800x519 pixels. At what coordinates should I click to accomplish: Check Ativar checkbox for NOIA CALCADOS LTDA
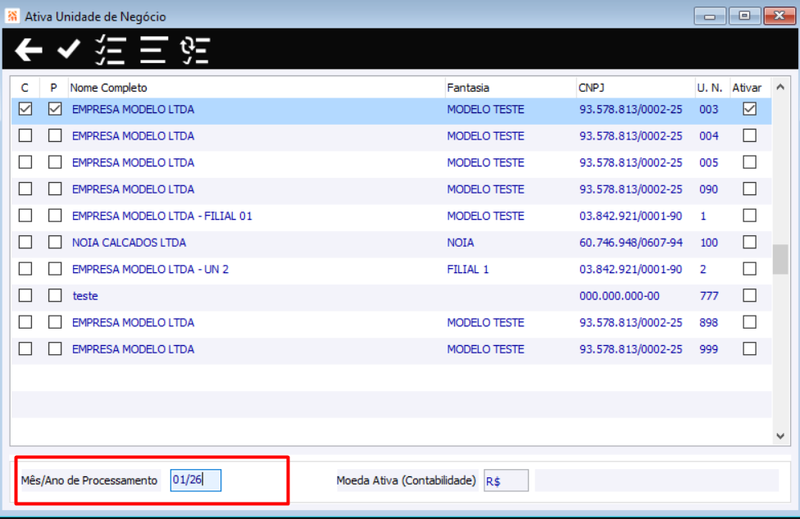(749, 242)
